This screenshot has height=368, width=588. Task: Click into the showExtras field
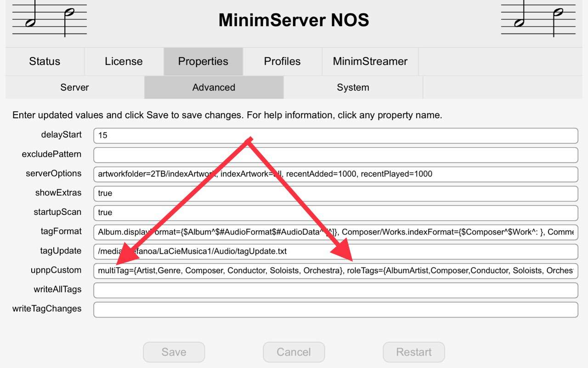pos(335,194)
